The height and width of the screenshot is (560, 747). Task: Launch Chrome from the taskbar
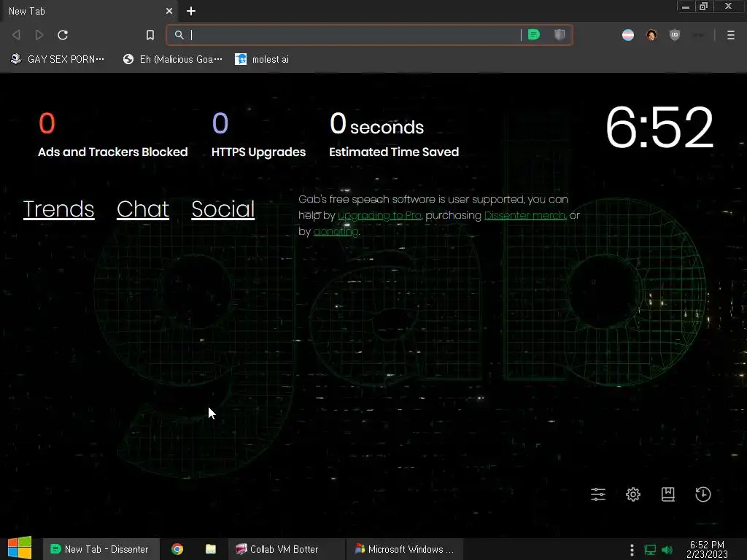coord(177,549)
